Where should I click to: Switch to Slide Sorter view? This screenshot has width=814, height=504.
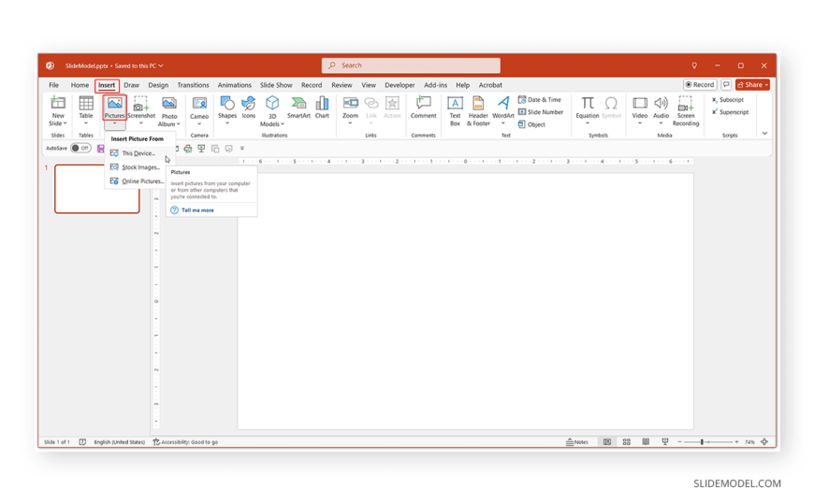point(627,442)
